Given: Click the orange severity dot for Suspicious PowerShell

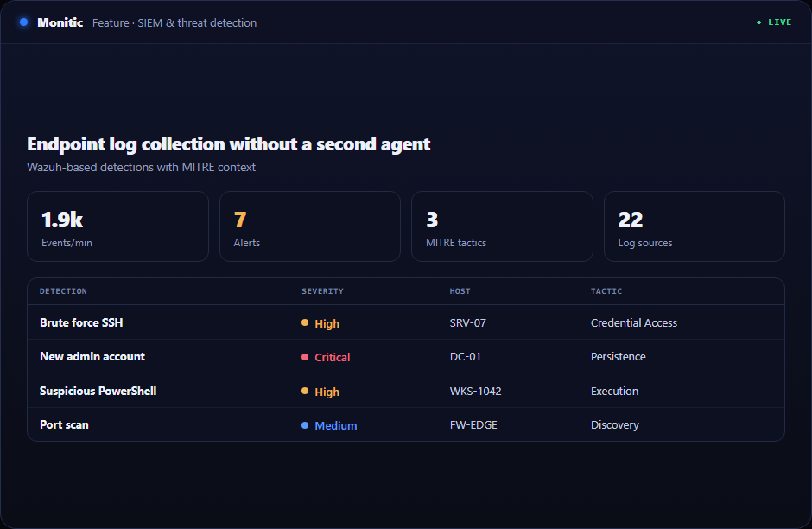Looking at the screenshot, I should pyautogui.click(x=305, y=392).
